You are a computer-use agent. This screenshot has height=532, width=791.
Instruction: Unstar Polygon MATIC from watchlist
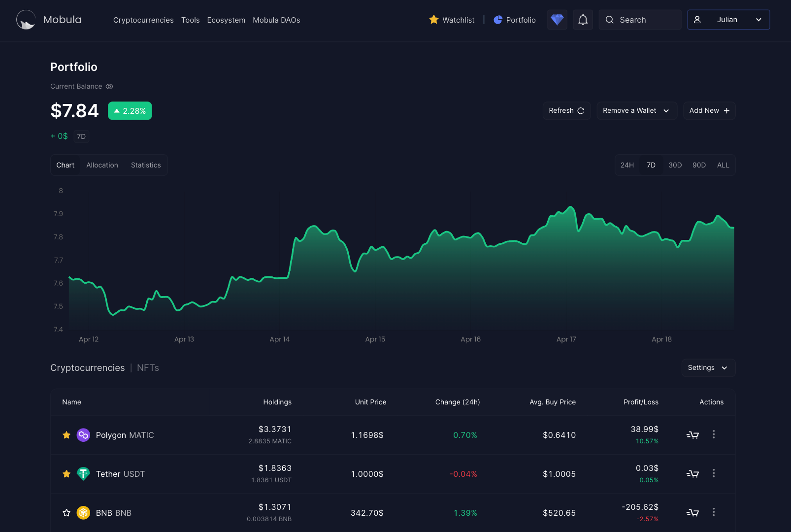click(66, 435)
